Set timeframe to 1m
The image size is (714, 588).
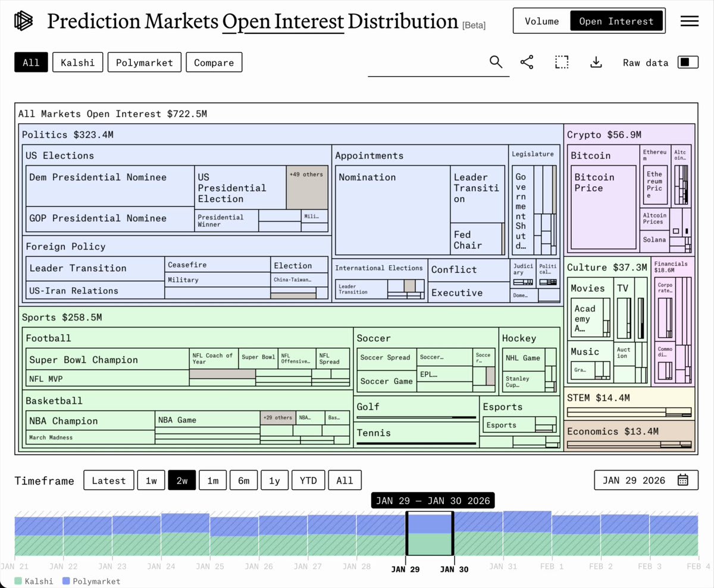(x=212, y=480)
